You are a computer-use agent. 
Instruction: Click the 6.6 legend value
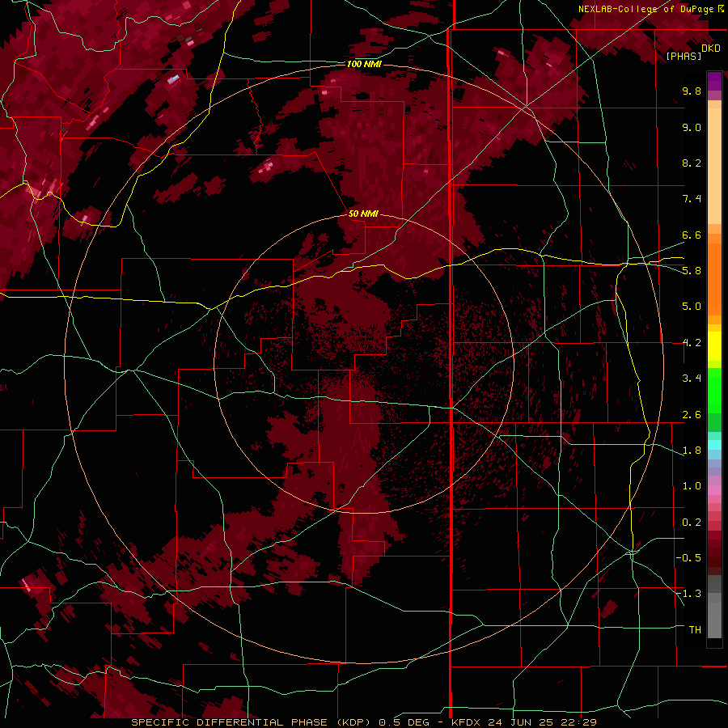(692, 235)
